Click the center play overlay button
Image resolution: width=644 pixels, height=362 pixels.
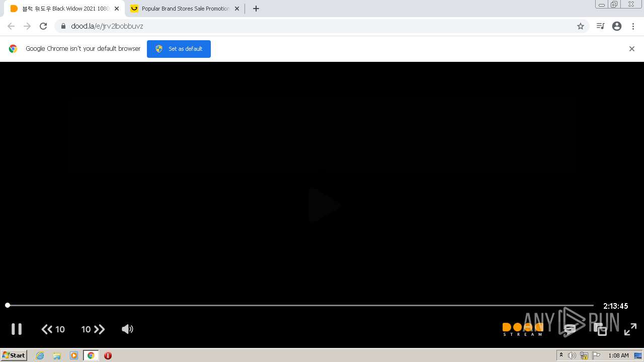[x=324, y=205]
